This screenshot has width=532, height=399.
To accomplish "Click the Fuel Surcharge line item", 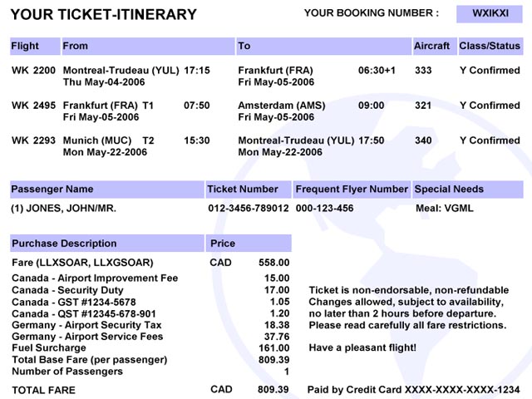I will [x=46, y=348].
